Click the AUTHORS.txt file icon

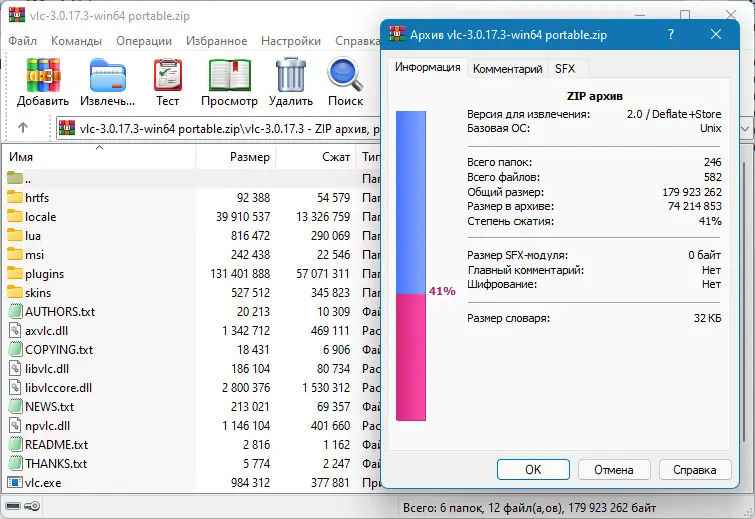(15, 311)
